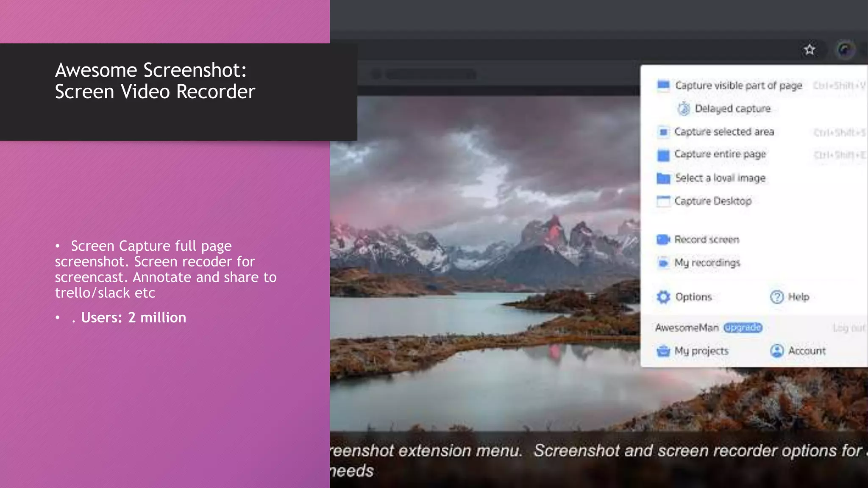Choose Capture visible part of page
This screenshot has height=488, width=868.
(738, 86)
